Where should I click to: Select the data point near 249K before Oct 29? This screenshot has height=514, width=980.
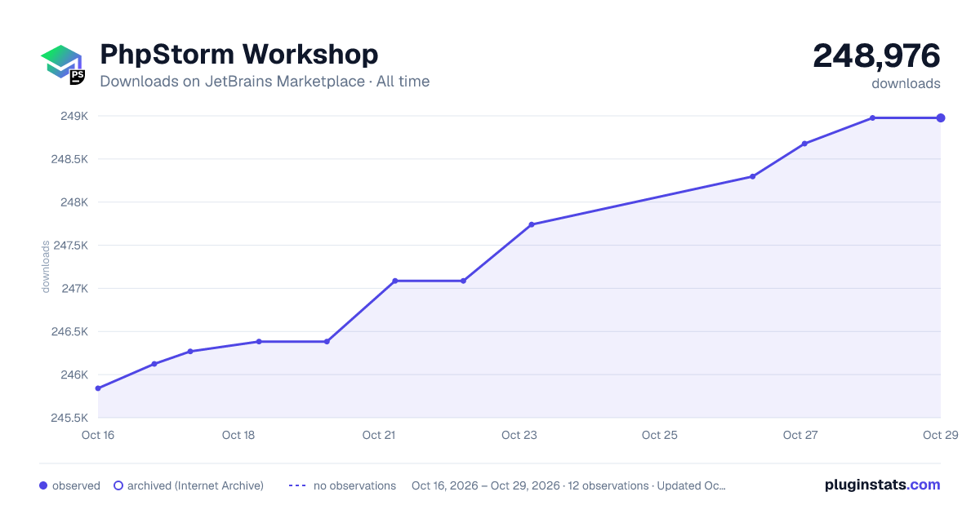[x=872, y=118]
